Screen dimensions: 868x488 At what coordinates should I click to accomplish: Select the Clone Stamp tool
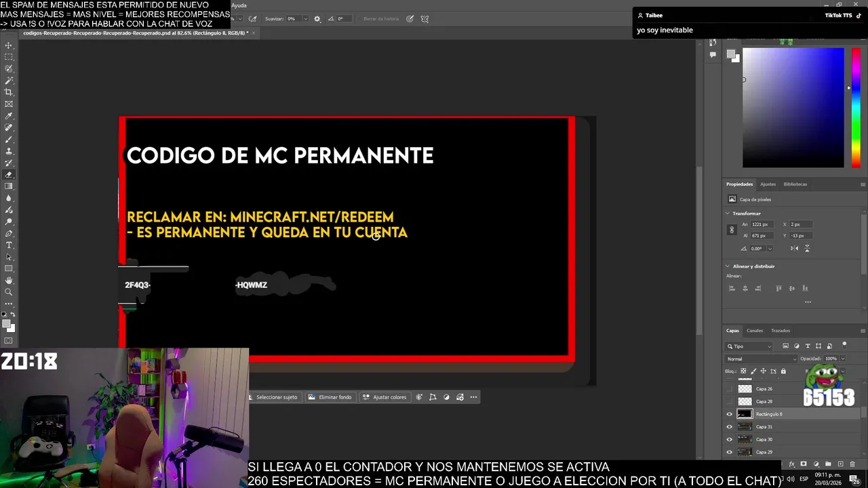click(9, 151)
